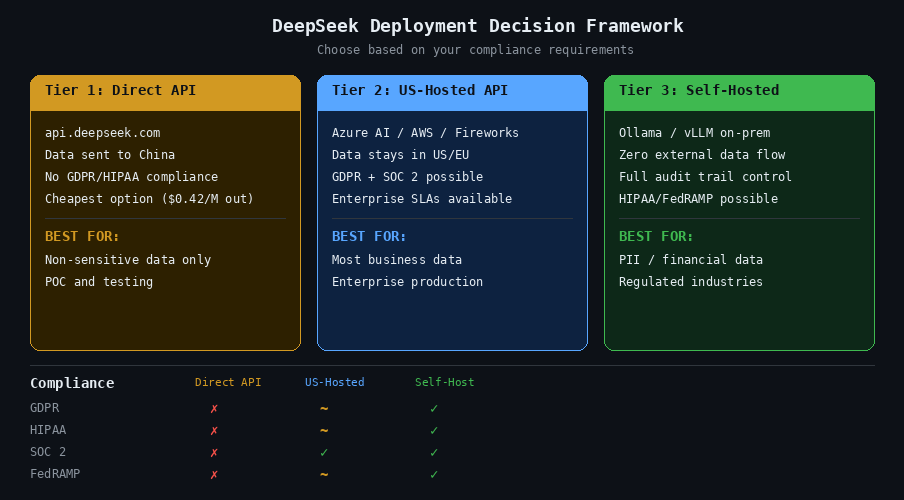Click the DeepSeek Deployment Decision Framework title
904x500 pixels.
pos(477,26)
